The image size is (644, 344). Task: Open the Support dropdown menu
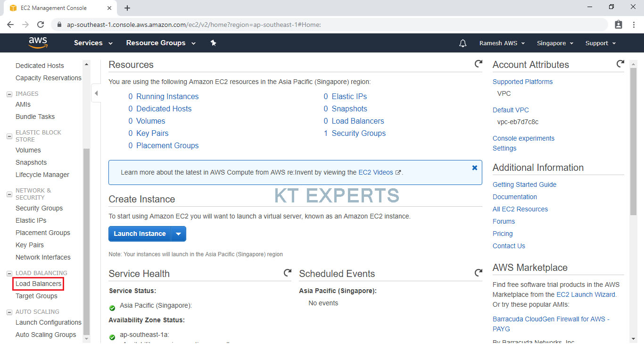point(601,43)
